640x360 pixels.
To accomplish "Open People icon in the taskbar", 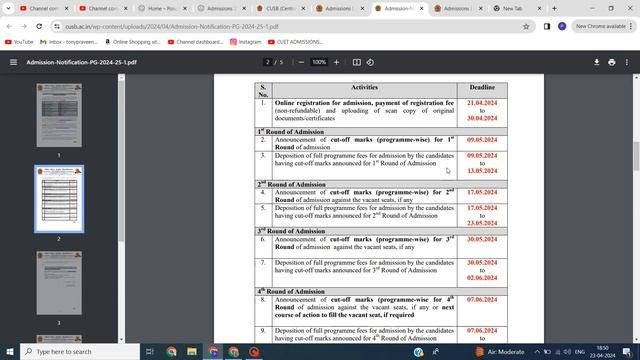I will pos(436,351).
